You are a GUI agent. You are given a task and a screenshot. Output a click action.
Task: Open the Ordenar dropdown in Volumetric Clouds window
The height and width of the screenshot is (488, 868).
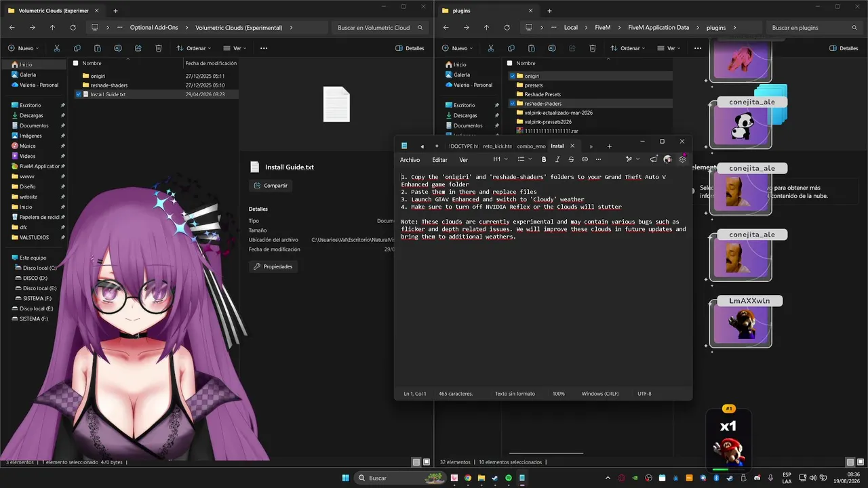[193, 48]
